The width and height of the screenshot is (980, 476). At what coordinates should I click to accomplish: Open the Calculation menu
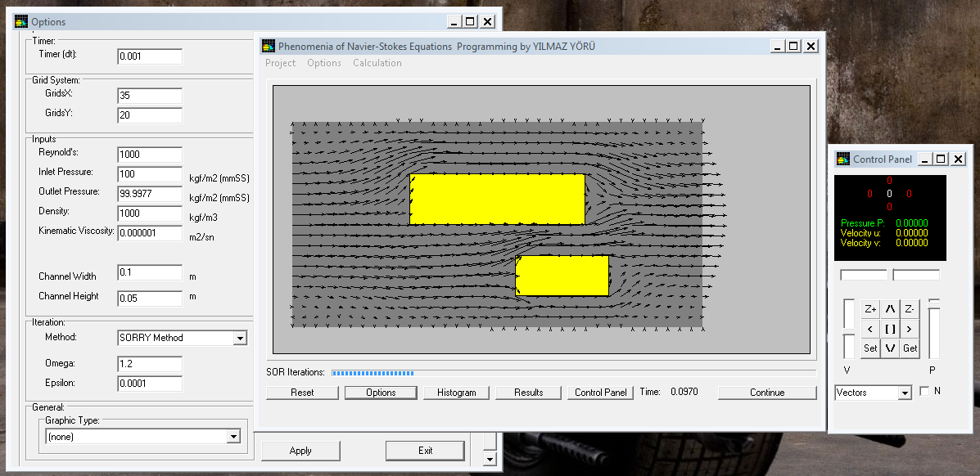tap(377, 63)
